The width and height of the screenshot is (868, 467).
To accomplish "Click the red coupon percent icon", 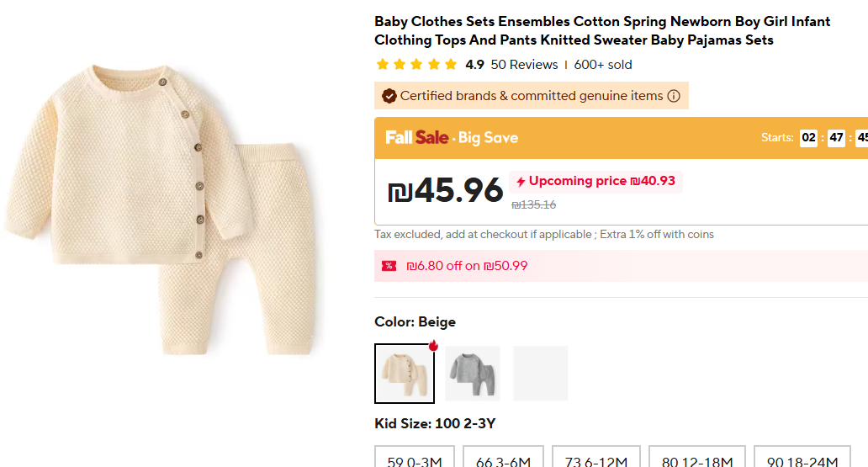I will point(389,266).
